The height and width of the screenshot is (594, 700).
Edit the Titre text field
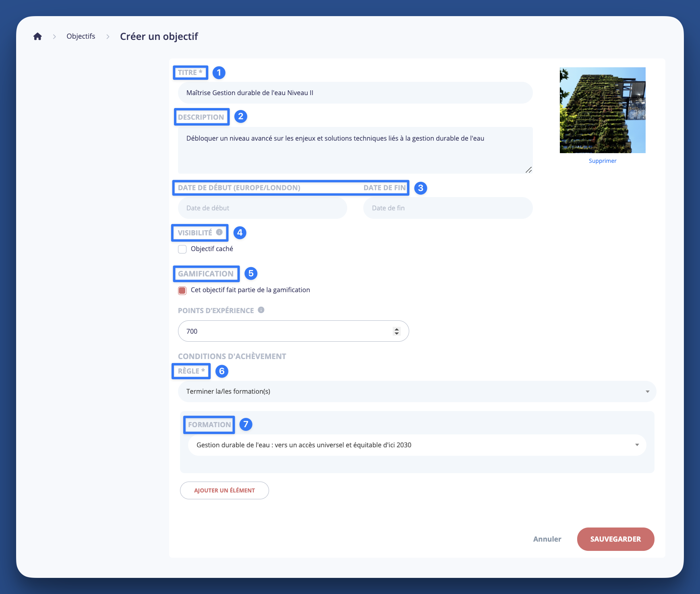[x=355, y=93]
